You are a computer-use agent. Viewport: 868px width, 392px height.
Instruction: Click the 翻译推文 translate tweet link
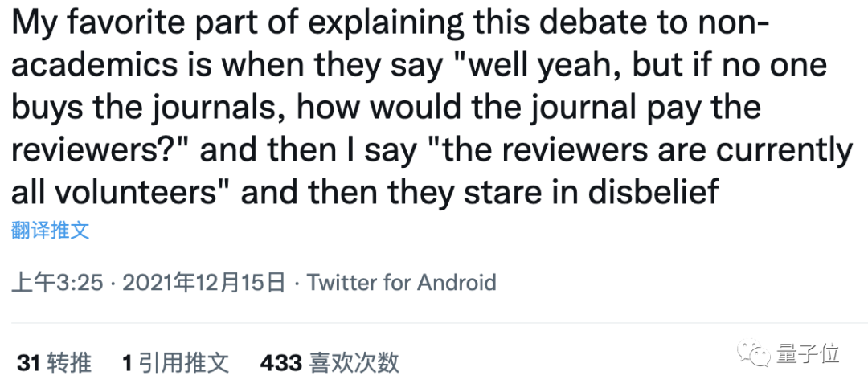[x=51, y=231]
